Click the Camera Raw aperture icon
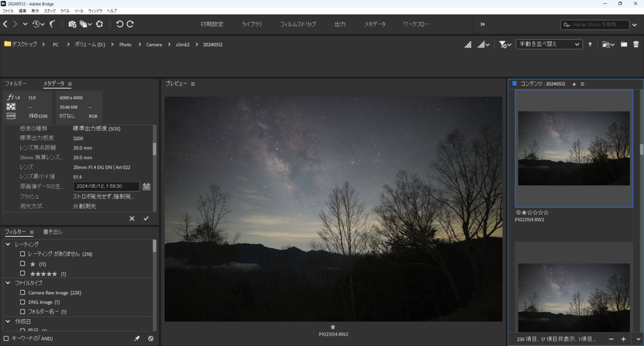Image resolution: width=644 pixels, height=346 pixels. click(99, 24)
